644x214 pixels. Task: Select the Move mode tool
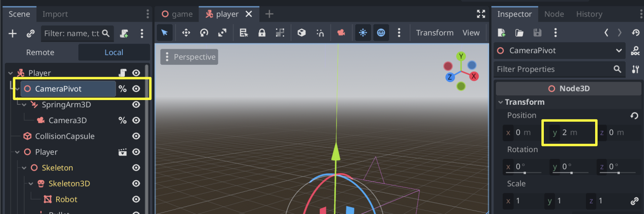(x=186, y=33)
